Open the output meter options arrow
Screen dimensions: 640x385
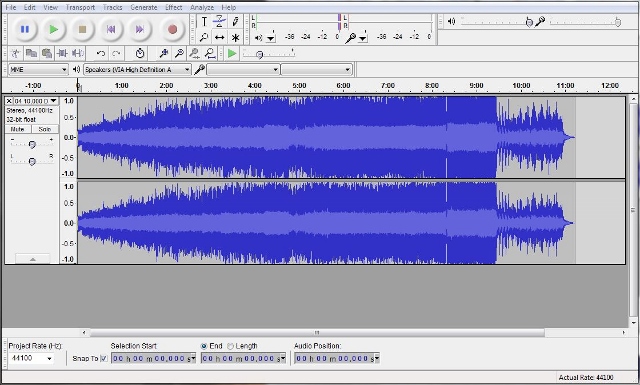271,38
